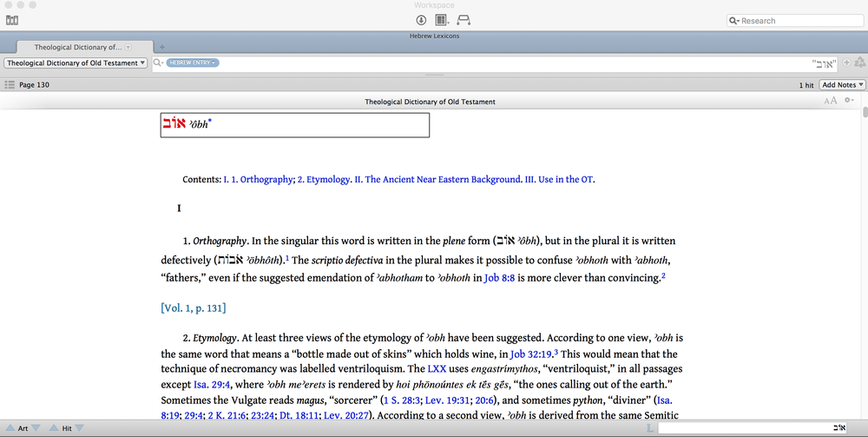Jump to next Hit with down arrow

point(79,428)
